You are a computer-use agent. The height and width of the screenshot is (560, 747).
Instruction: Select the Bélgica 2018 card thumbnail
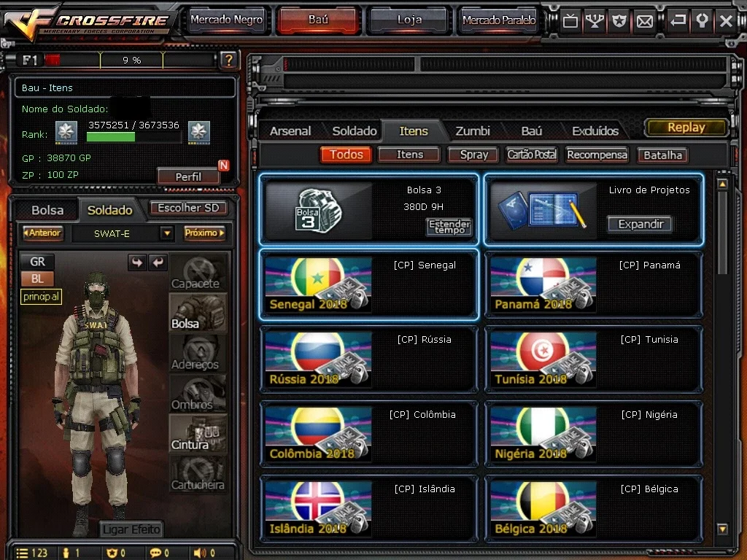pos(543,508)
